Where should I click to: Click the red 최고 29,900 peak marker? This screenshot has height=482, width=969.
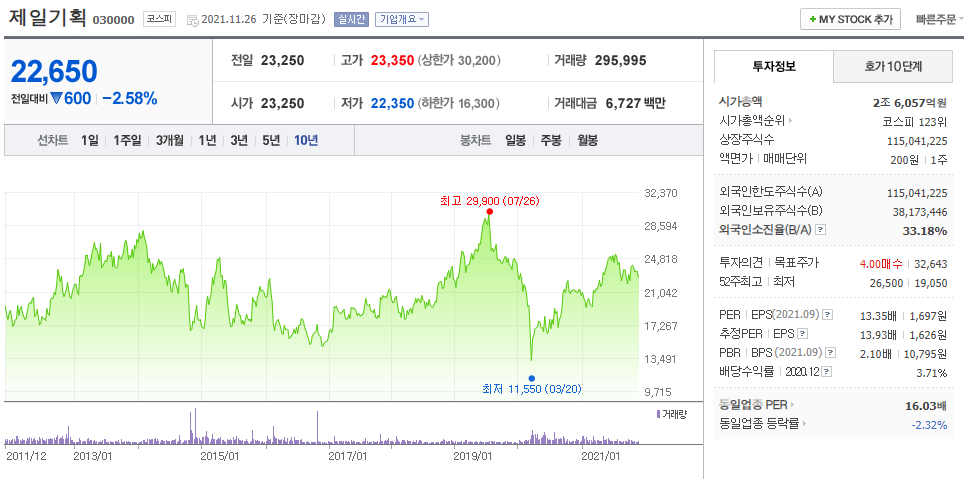coord(490,211)
